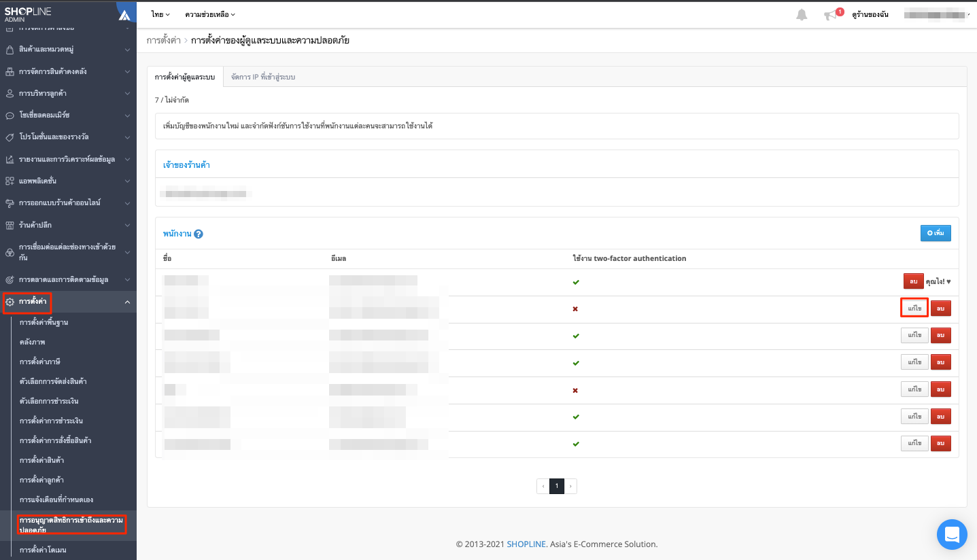Open การตั้งค่าลูกค้า in the sidebar
Screen dimensions: 977x560
[x=42, y=480]
